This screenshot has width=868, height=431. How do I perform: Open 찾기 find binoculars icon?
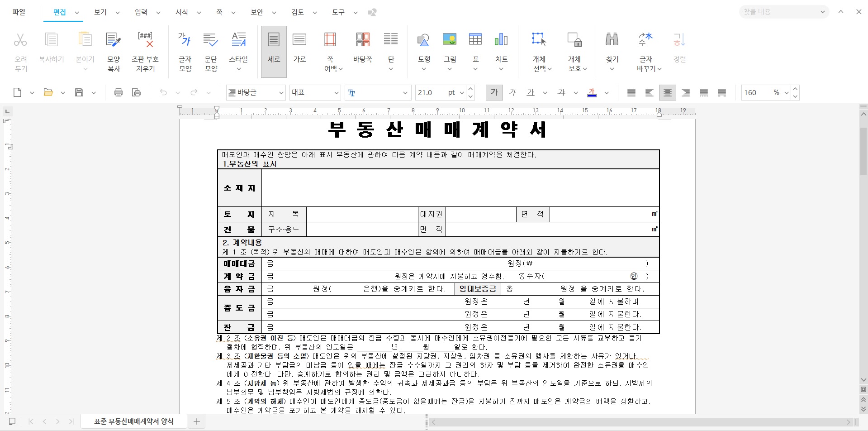[612, 40]
